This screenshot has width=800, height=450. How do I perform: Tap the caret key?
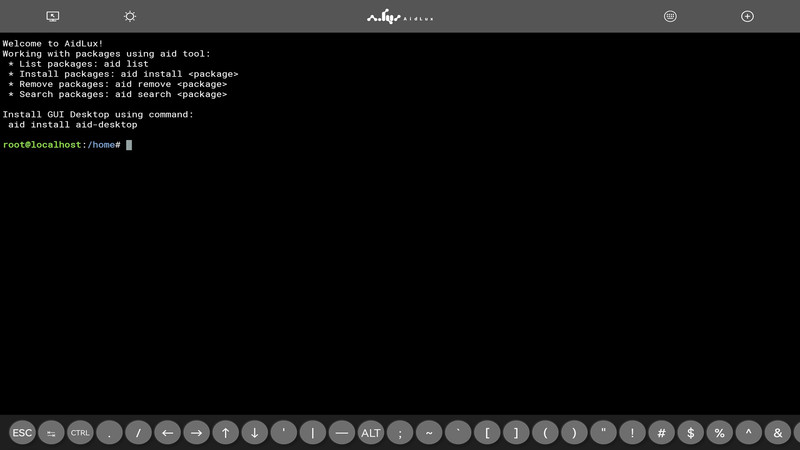point(749,433)
